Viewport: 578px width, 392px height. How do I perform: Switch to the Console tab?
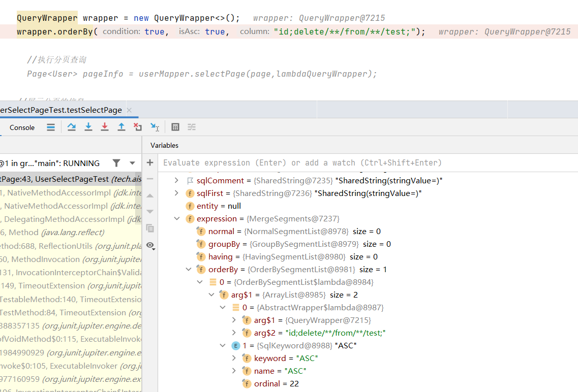click(22, 127)
